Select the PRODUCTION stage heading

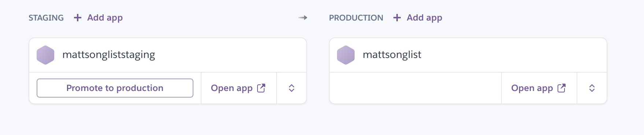point(356,18)
